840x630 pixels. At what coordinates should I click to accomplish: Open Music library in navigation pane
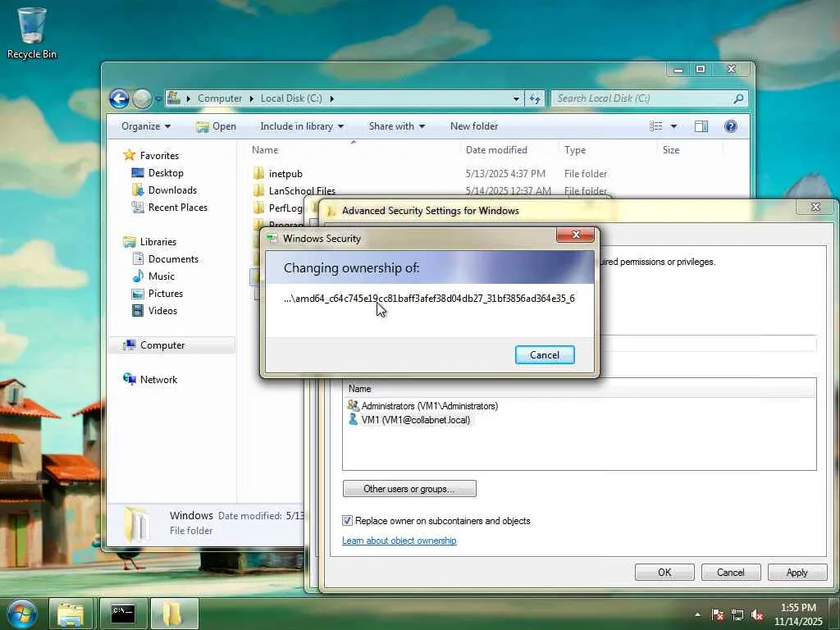point(162,276)
